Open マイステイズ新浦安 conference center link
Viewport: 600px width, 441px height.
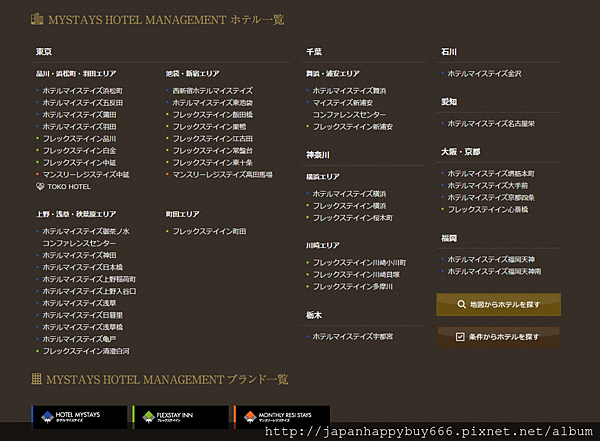[x=349, y=109]
